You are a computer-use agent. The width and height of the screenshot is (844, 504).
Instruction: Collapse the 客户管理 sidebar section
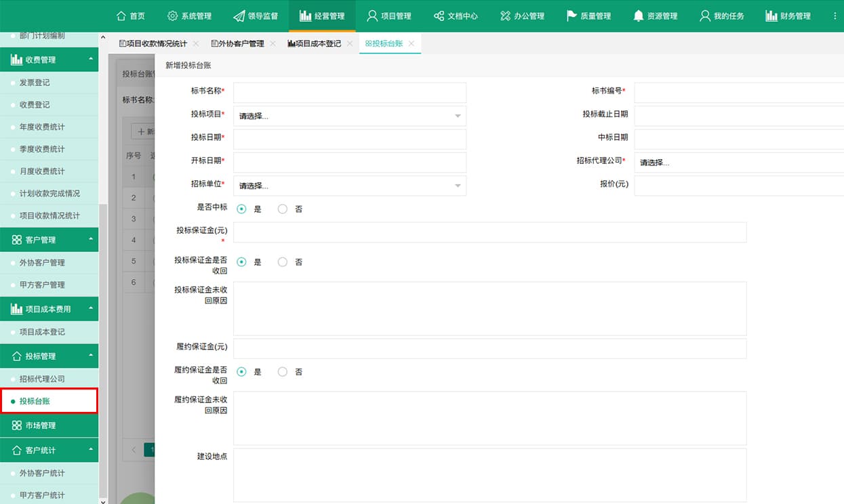[x=91, y=240]
